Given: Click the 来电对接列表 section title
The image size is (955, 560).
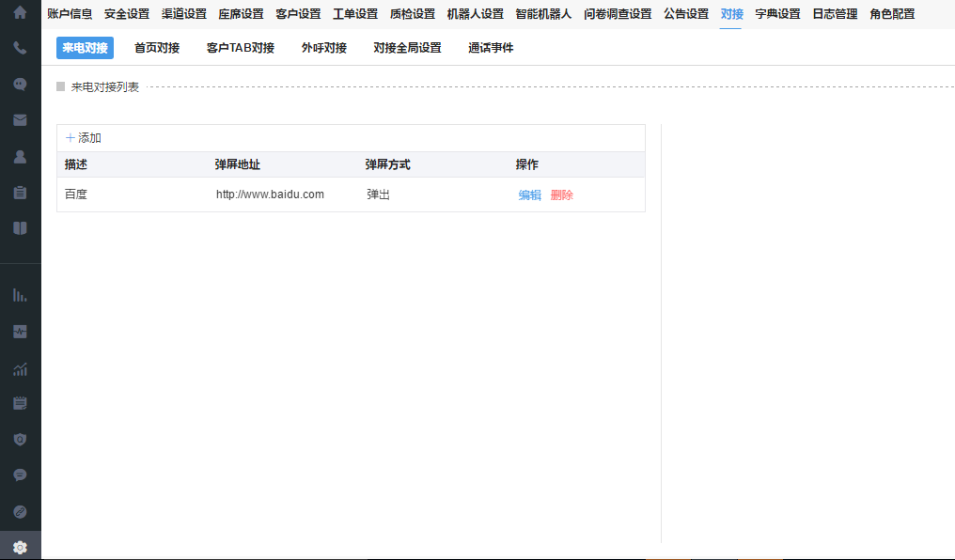Looking at the screenshot, I should [x=104, y=87].
